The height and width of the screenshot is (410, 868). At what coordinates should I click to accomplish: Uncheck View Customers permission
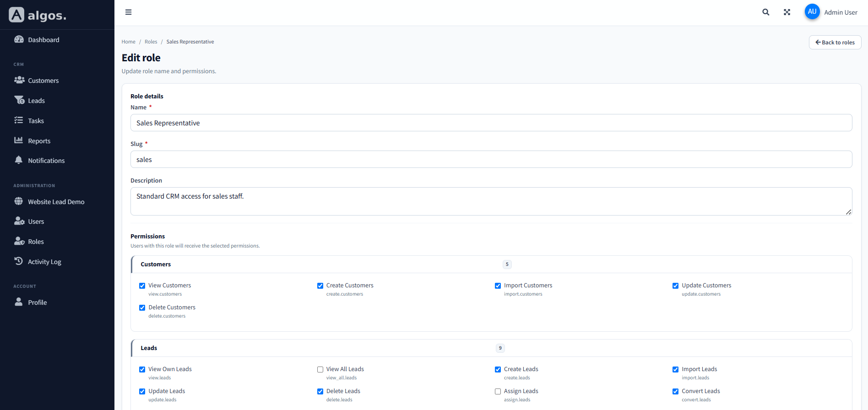pyautogui.click(x=142, y=286)
